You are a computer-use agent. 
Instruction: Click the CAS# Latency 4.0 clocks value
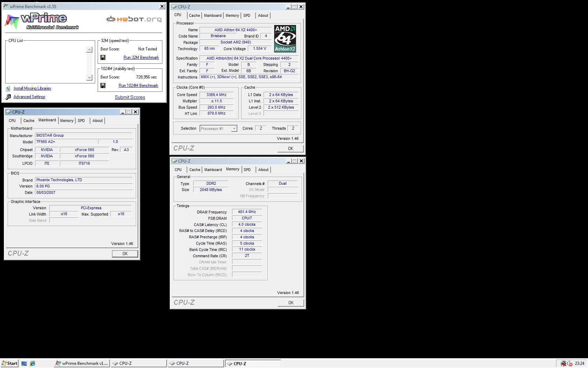pos(247,225)
